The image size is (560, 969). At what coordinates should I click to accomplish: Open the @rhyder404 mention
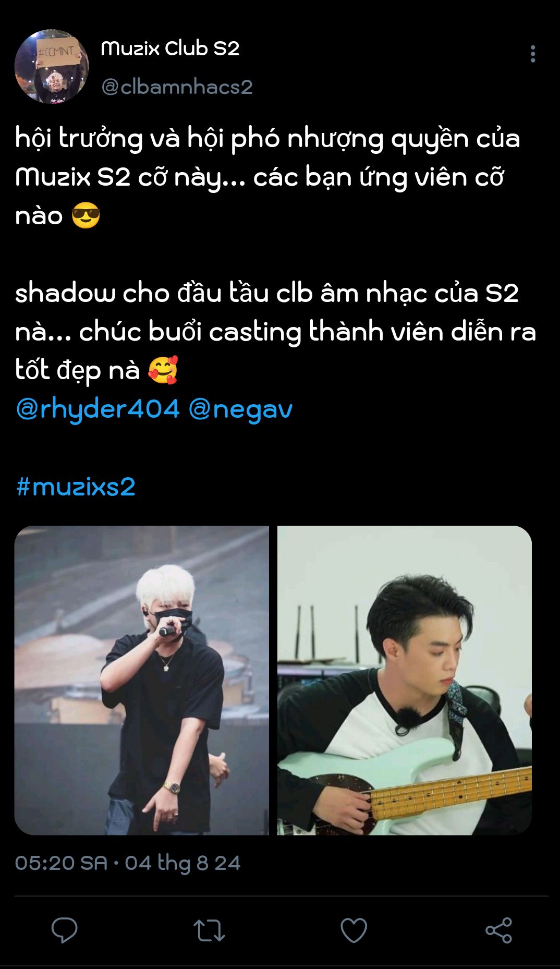[98, 408]
